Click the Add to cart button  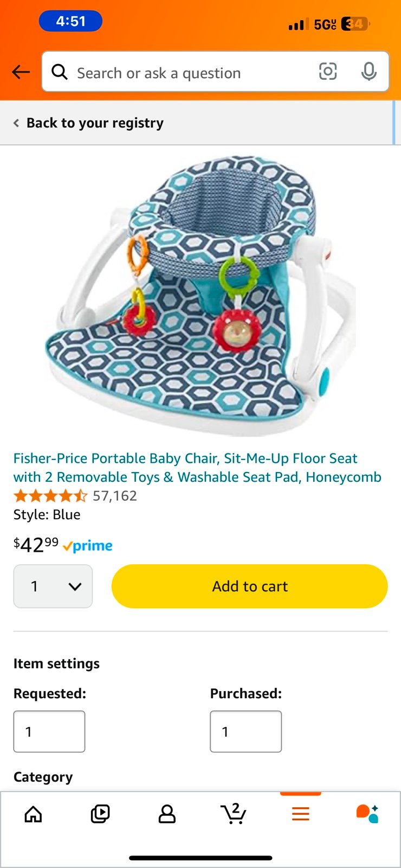pyautogui.click(x=250, y=586)
